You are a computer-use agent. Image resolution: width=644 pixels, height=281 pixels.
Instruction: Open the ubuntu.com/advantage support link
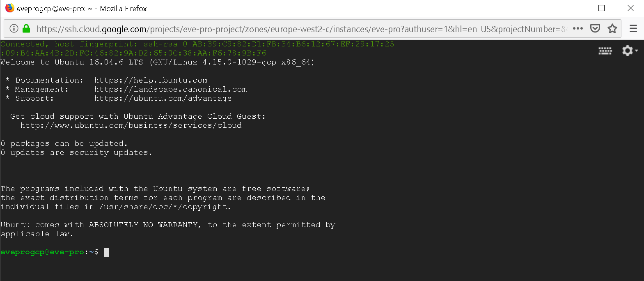tap(163, 99)
